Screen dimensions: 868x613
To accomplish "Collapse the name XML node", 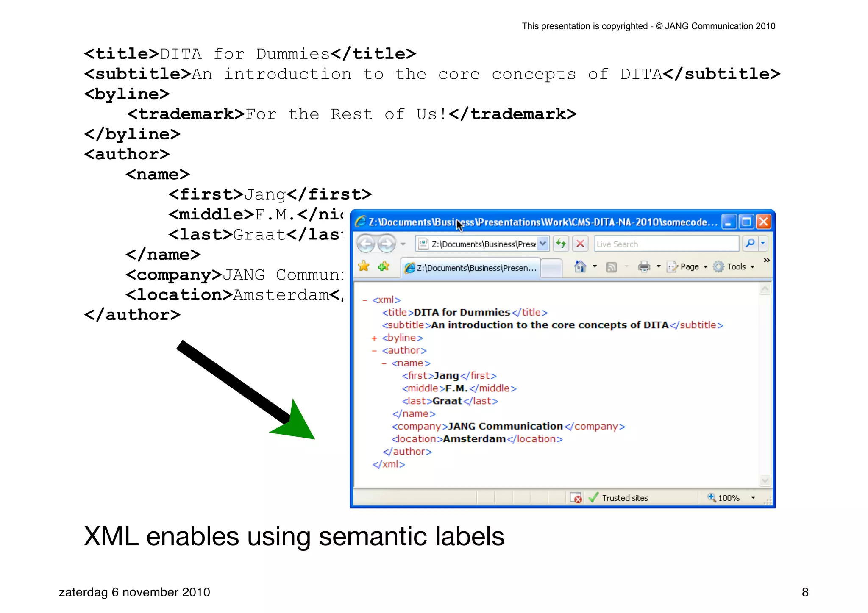I will click(384, 363).
